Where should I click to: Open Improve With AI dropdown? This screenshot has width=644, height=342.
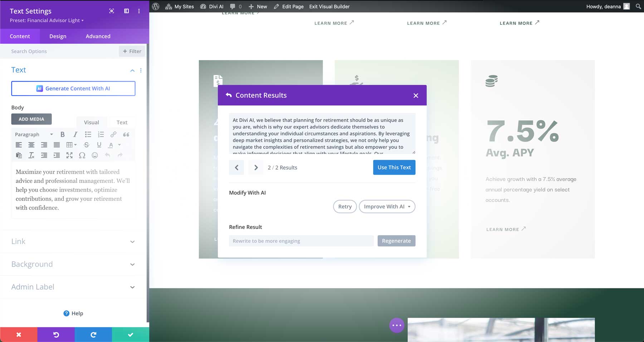(387, 206)
